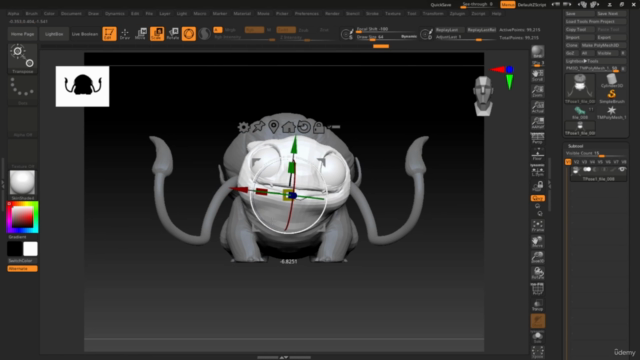Click the Actual size button
The height and width of the screenshot is (360, 640).
538,107
